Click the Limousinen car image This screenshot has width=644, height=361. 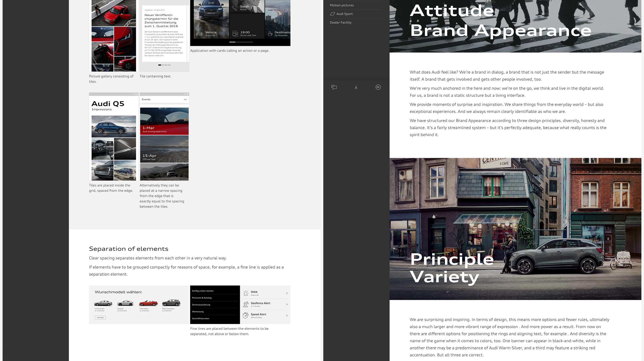click(x=103, y=303)
